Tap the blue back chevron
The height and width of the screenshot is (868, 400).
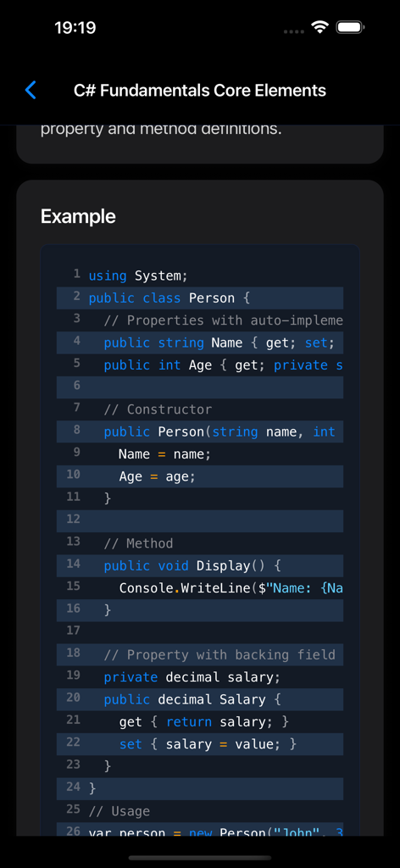click(31, 90)
